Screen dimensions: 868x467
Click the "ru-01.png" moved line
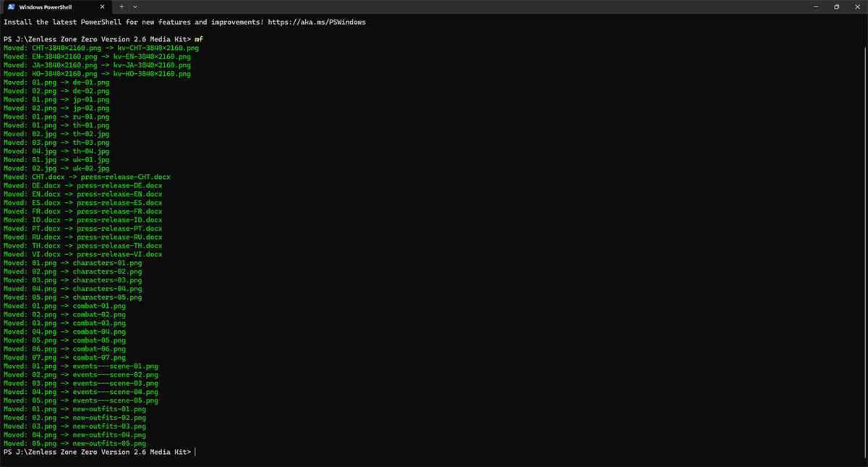point(56,117)
